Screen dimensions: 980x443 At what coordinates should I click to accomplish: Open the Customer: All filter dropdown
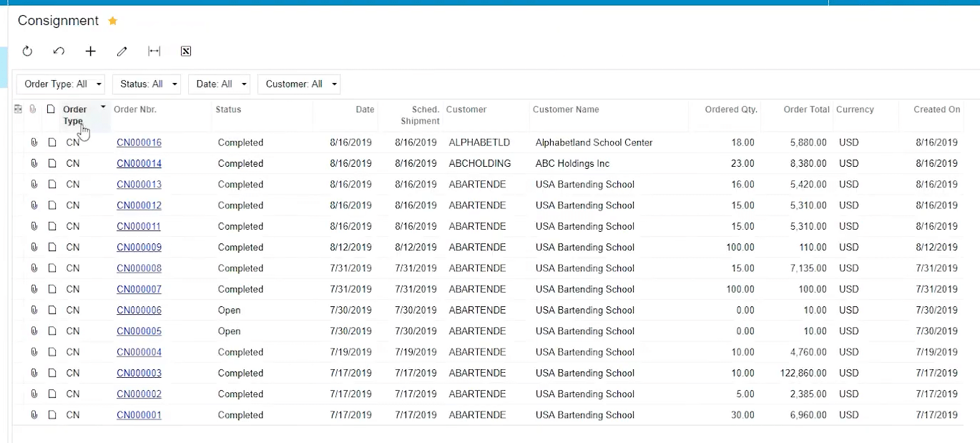[x=299, y=84]
